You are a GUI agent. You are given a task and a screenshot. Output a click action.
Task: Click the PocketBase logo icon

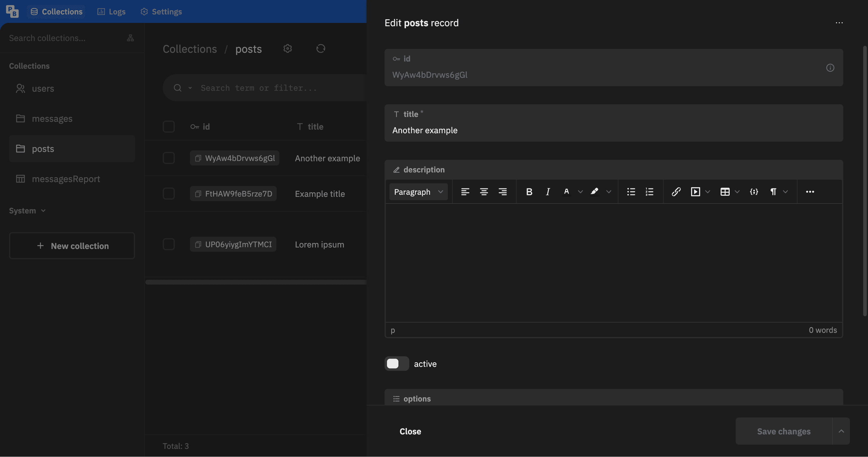12,11
